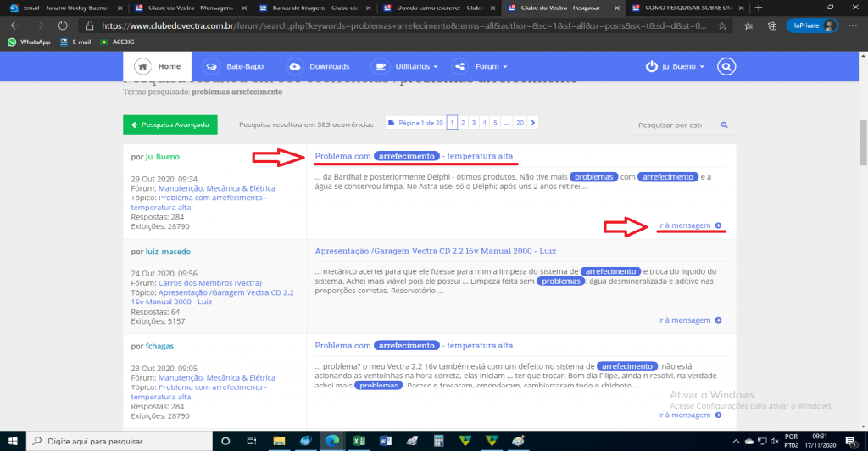Jump to results page 20

(520, 123)
